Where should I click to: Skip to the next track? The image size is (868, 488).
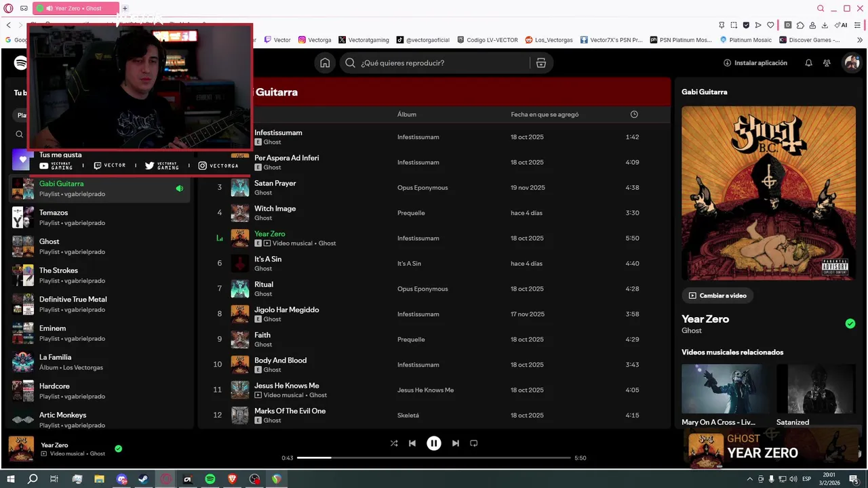tap(456, 443)
